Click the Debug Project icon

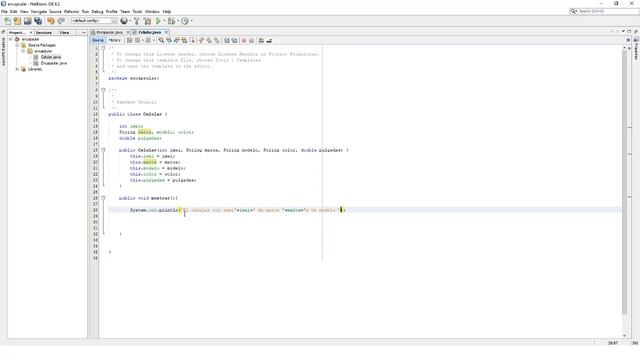point(171,21)
